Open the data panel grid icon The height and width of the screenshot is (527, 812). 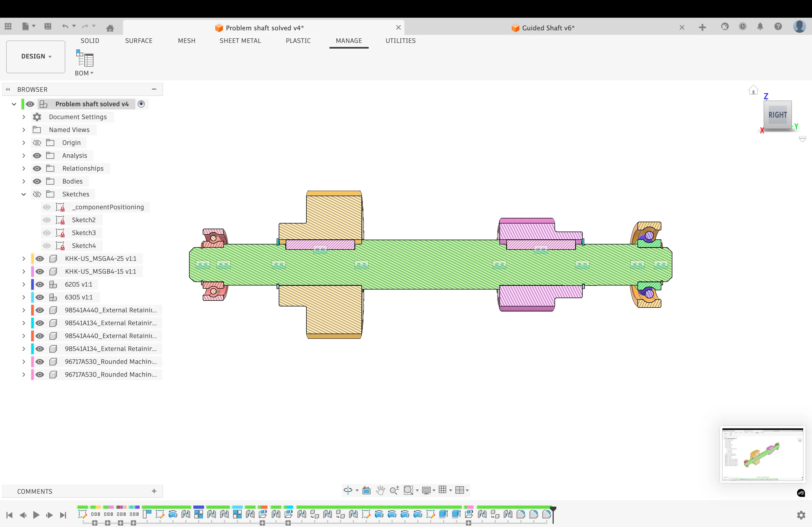[x=8, y=26]
